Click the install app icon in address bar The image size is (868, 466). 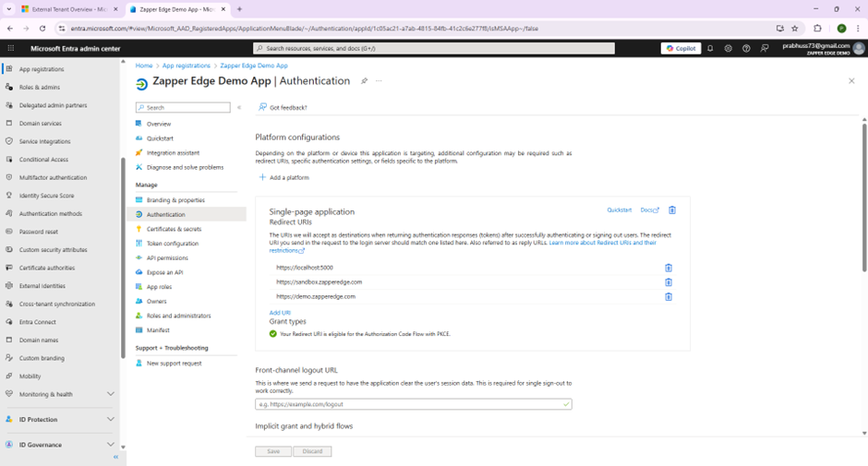tap(780, 29)
